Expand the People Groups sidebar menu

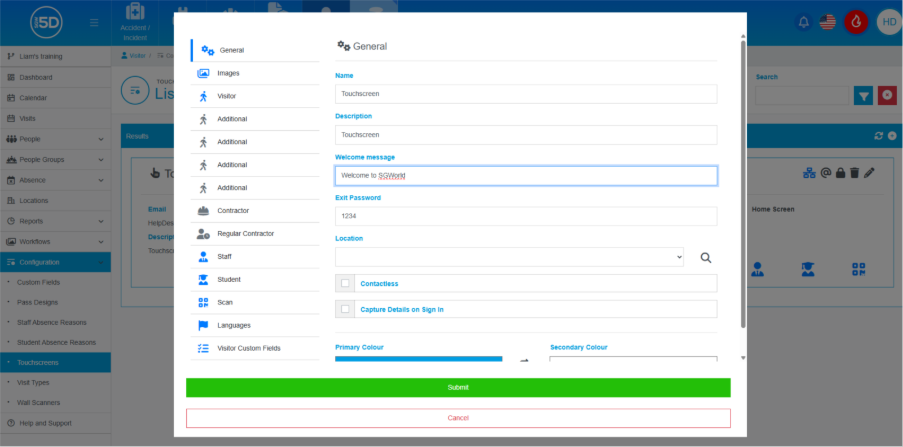point(55,160)
